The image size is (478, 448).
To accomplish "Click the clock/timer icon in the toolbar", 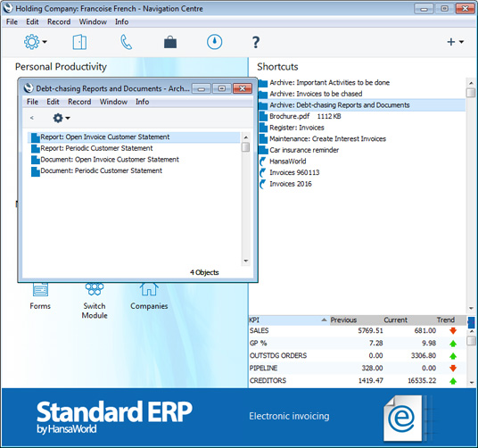I will 214,42.
